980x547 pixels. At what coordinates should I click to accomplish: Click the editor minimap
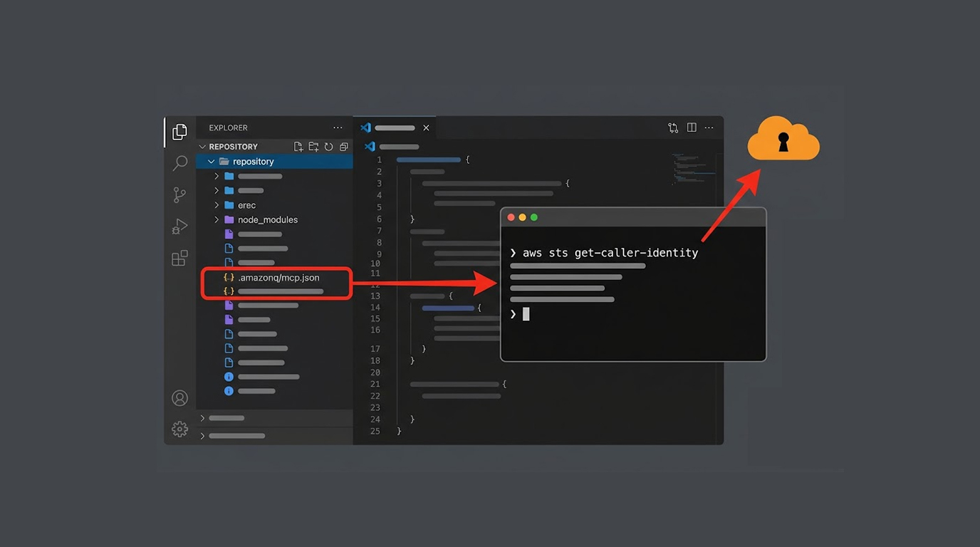pos(692,170)
